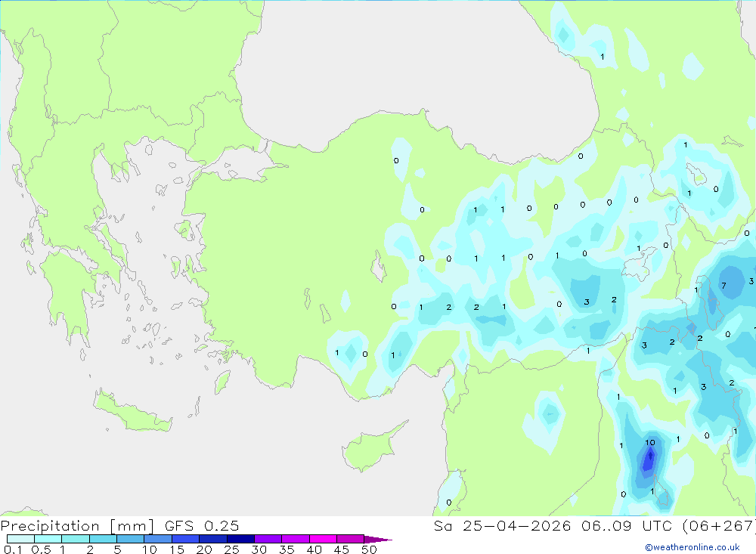Screen dimensions: 756x554
Task: Click the over-50 mm arrow tip of legend
Action: [378, 539]
